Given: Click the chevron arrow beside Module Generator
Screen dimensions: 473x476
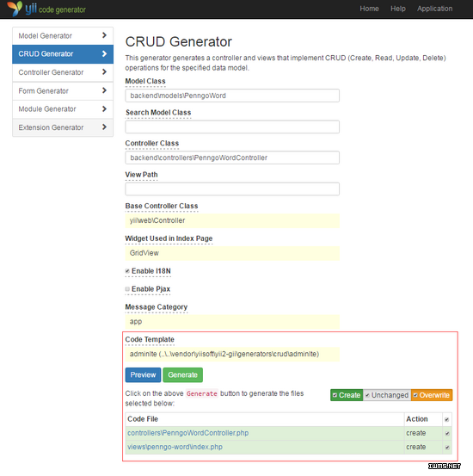Looking at the screenshot, I should click(104, 108).
